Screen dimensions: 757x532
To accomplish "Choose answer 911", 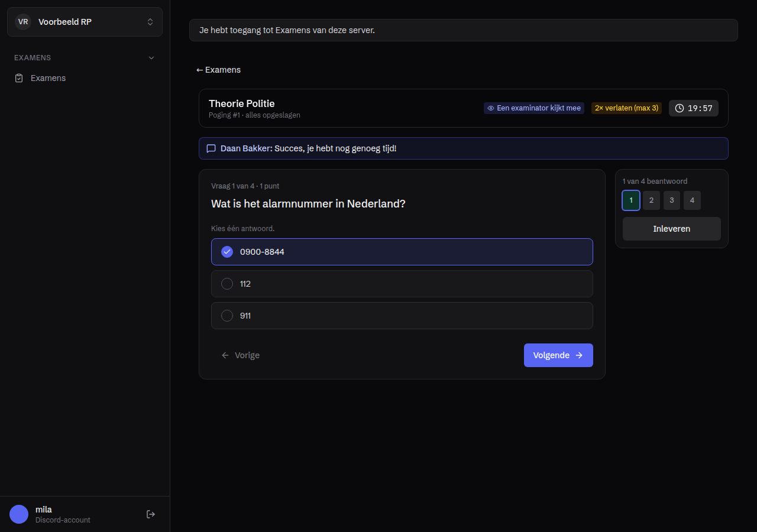I will coord(402,316).
